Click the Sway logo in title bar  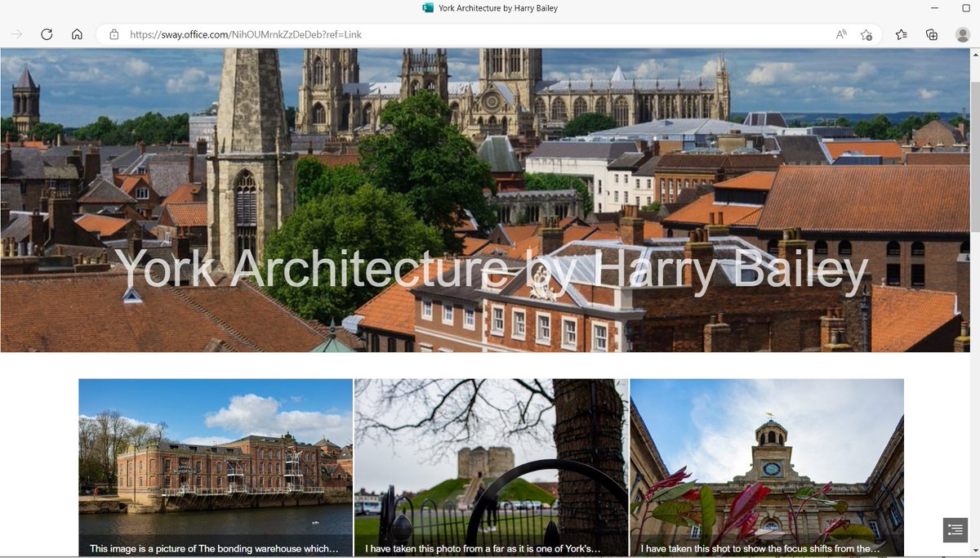428,8
